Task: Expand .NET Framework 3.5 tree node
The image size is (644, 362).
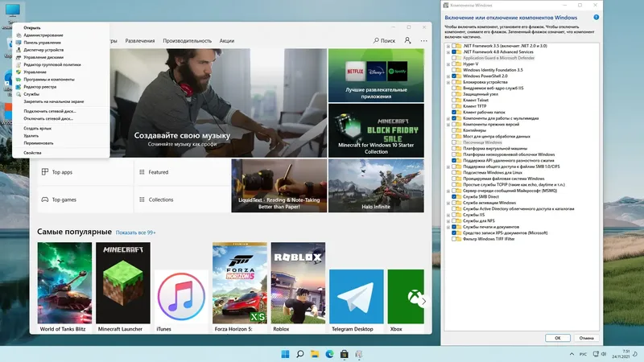Action: tap(448, 46)
